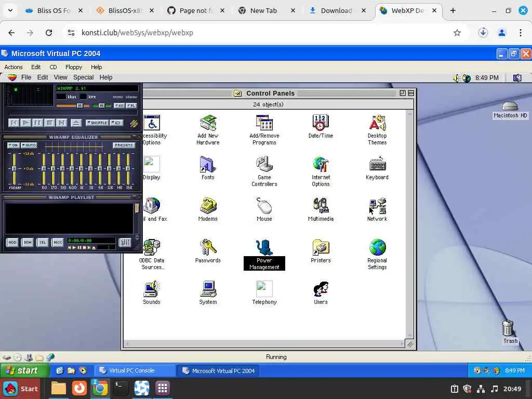Open Add/Remove Programs icon
The width and height of the screenshot is (532, 399).
pyautogui.click(x=264, y=129)
